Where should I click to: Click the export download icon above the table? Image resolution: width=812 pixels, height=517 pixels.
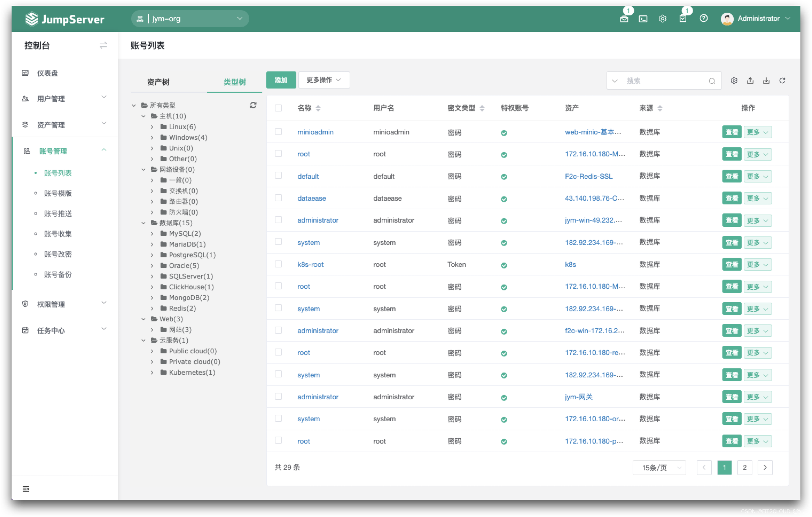(766, 81)
